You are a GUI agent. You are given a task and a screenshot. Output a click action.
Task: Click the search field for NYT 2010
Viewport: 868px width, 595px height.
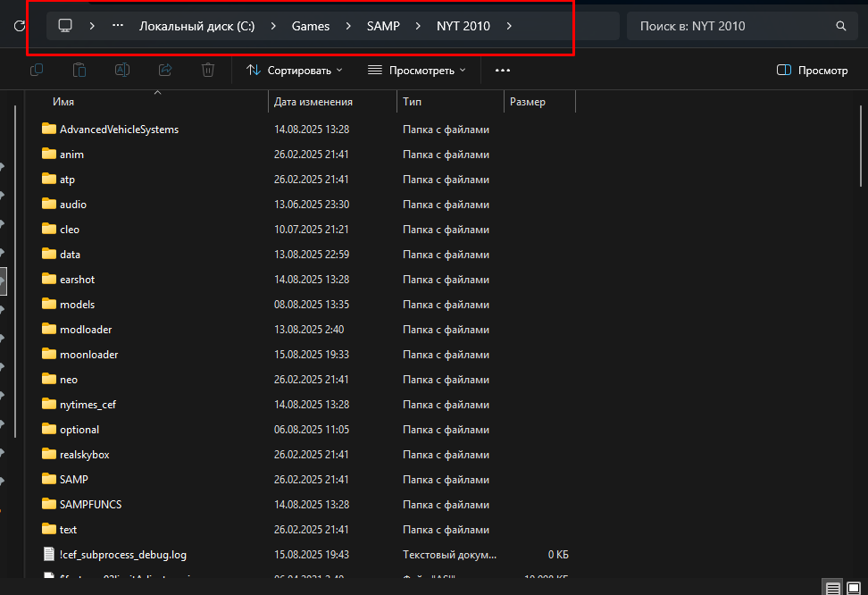(x=732, y=26)
